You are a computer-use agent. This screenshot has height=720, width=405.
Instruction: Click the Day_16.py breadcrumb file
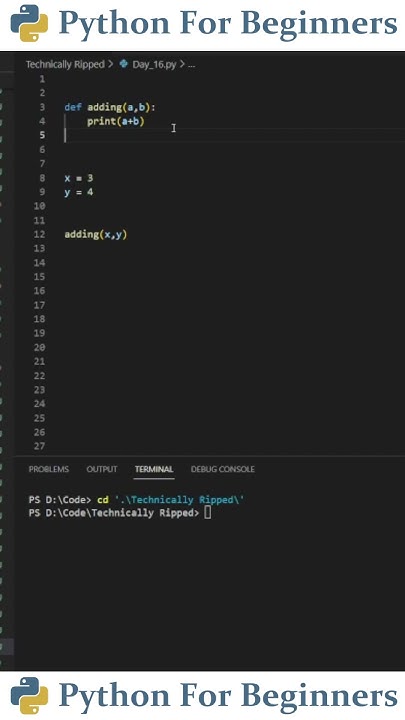[x=154, y=64]
